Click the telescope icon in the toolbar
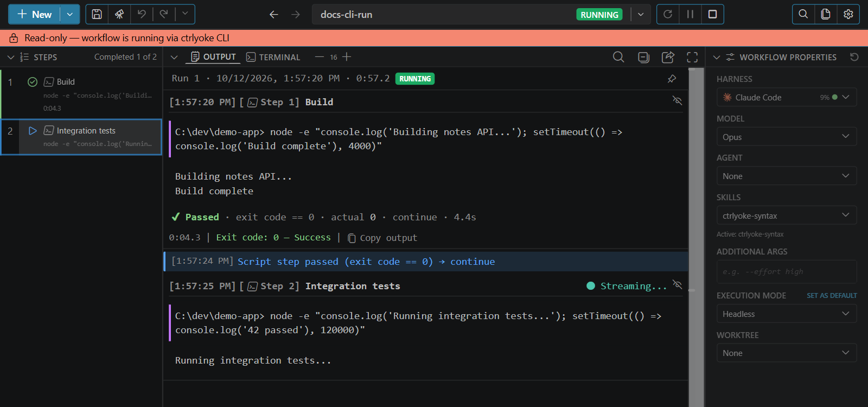The width and height of the screenshot is (868, 407). tap(119, 14)
